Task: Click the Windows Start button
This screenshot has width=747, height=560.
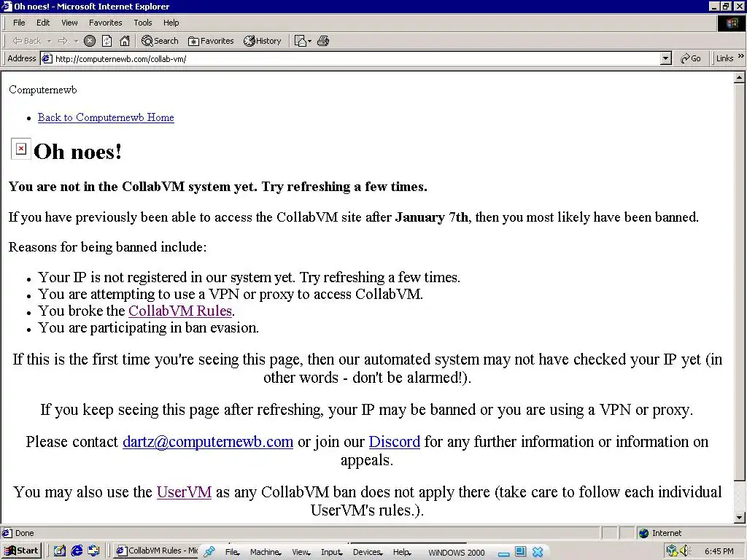Action: (x=21, y=551)
